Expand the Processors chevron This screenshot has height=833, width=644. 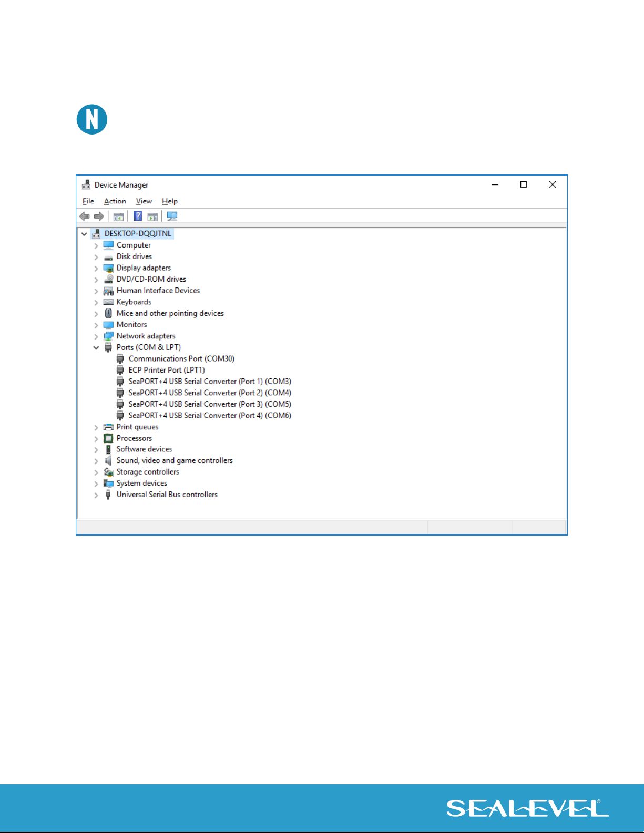click(96, 438)
